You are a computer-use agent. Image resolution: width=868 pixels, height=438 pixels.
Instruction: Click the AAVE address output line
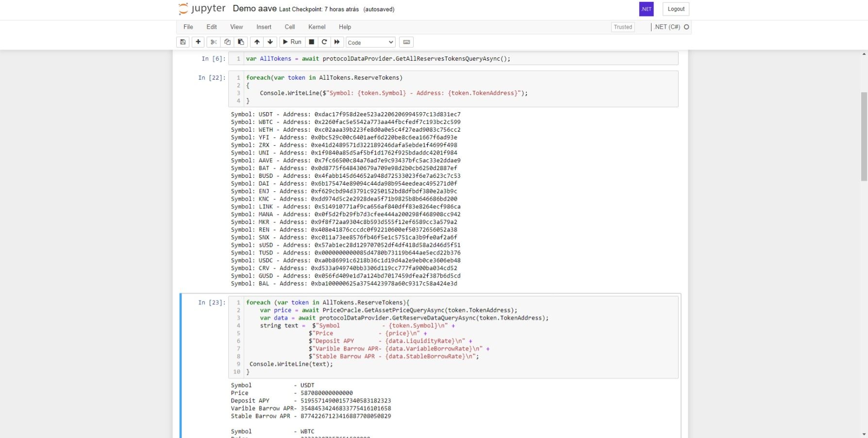pyautogui.click(x=346, y=161)
